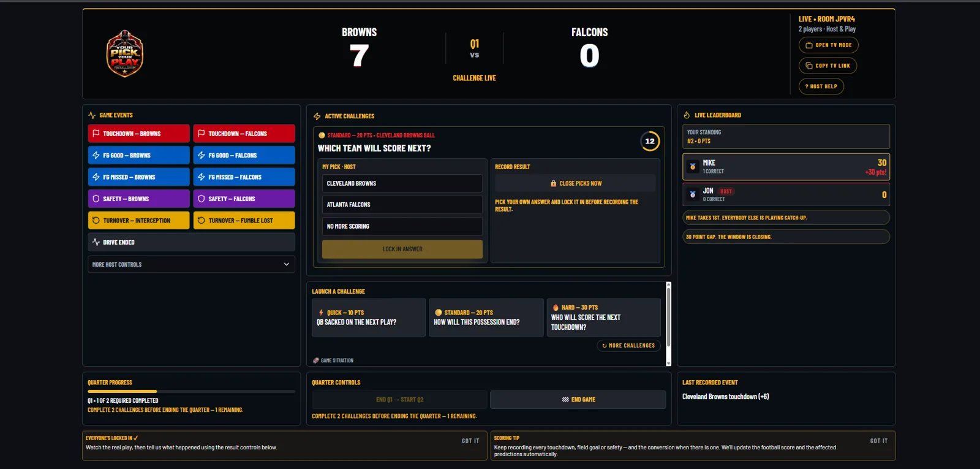Click flag icon on Touchdown – Browns
The height and width of the screenshot is (469, 980).
coord(96,134)
